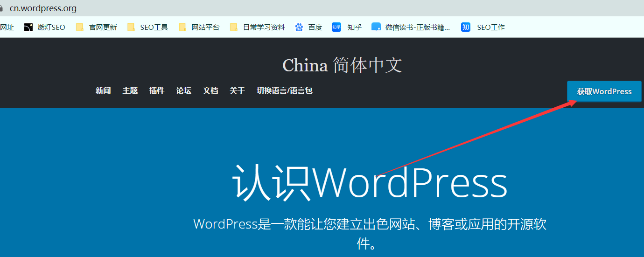Open the 主题 navigation menu item
Viewport: 644px width, 257px height.
(x=130, y=90)
